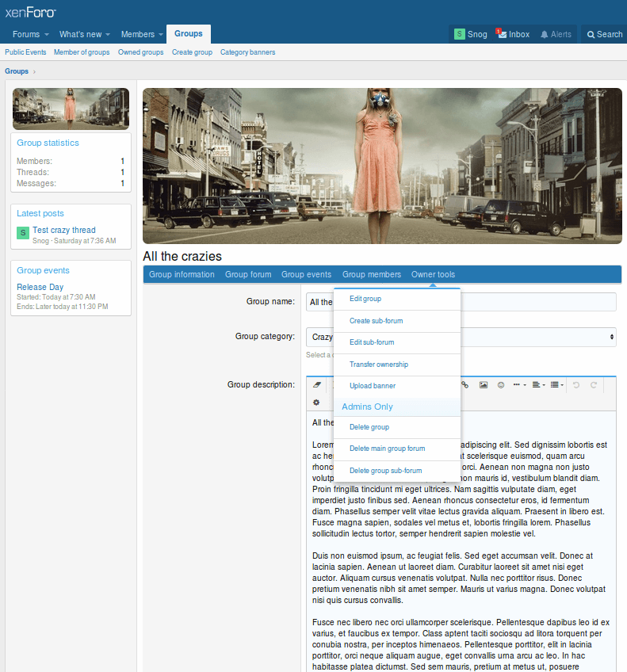Click the insert image icon in editor

click(483, 385)
